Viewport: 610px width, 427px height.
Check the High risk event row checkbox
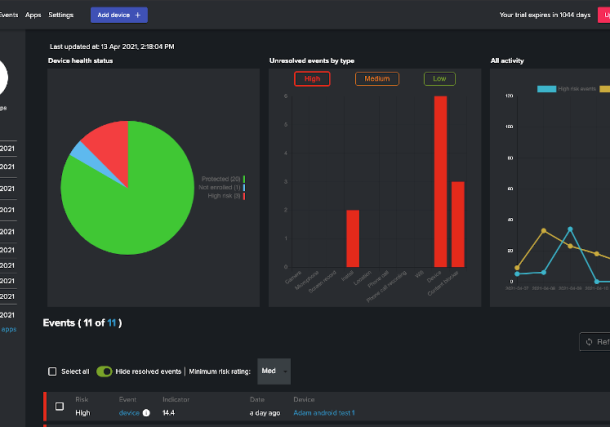coord(59,407)
